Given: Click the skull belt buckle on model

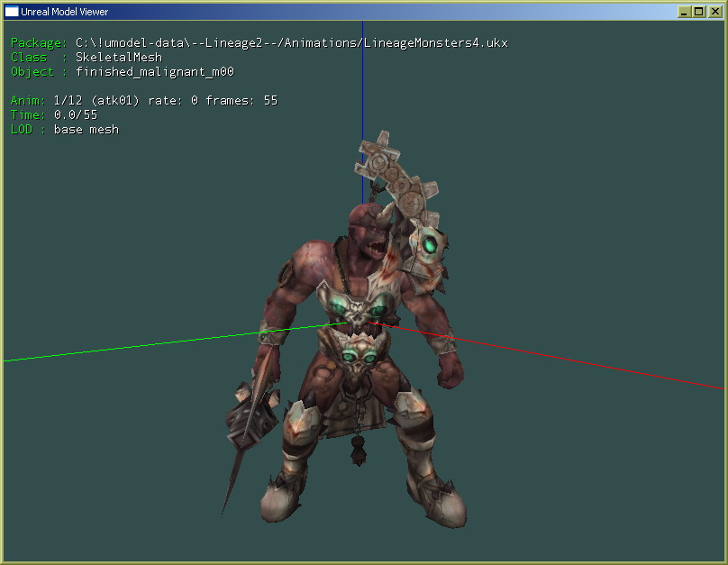Looking at the screenshot, I should click(x=359, y=357).
